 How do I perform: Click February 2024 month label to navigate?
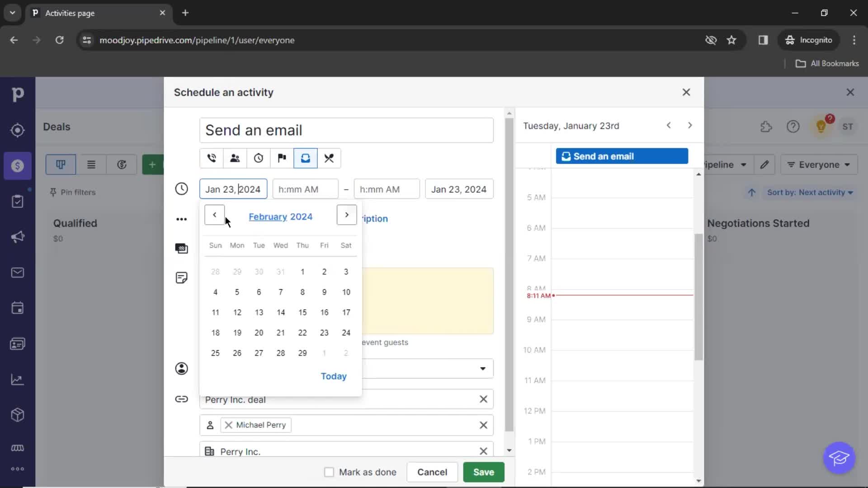pos(281,216)
